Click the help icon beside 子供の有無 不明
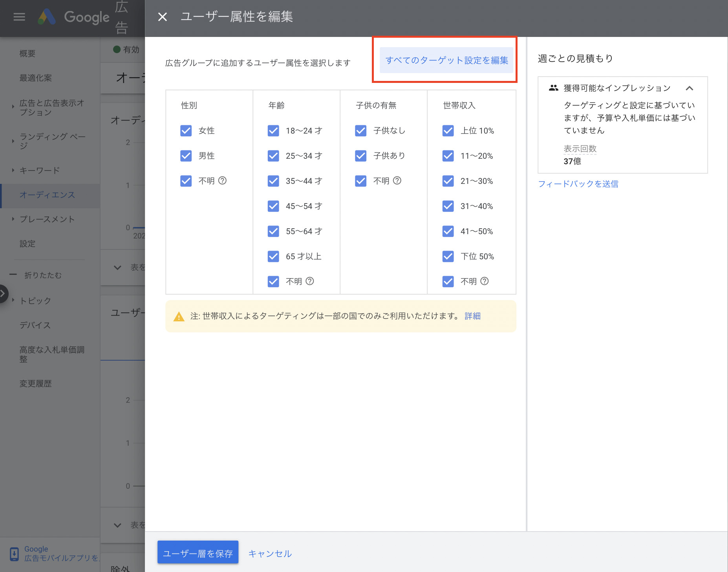Image resolution: width=728 pixels, height=572 pixels. tap(397, 181)
